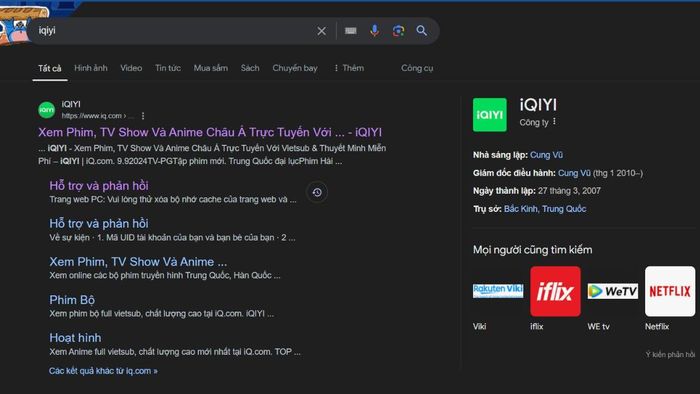
Task: Open first Hỗ trợ và phản hồi sitelink
Action: pos(99,186)
